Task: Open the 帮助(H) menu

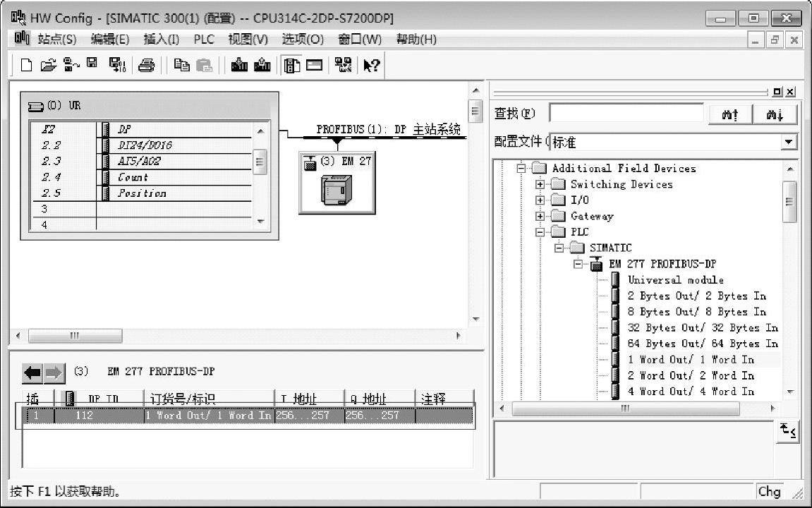Action: pos(416,40)
